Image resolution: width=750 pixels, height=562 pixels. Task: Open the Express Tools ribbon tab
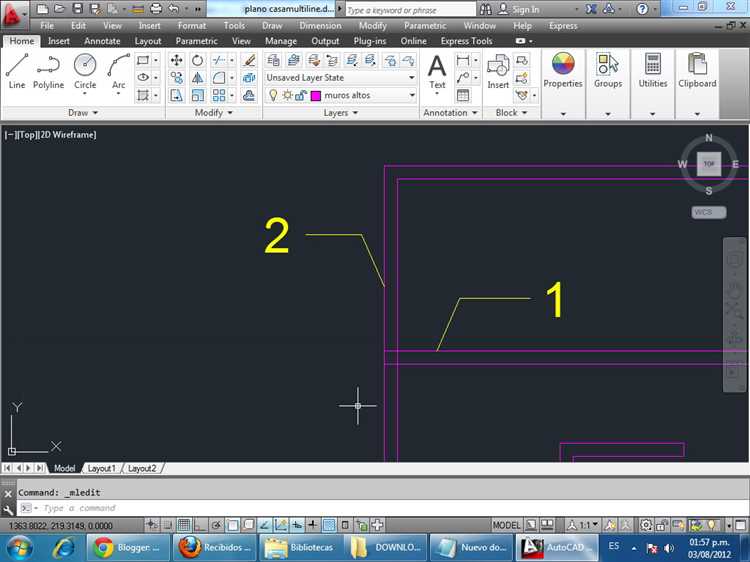coord(466,41)
